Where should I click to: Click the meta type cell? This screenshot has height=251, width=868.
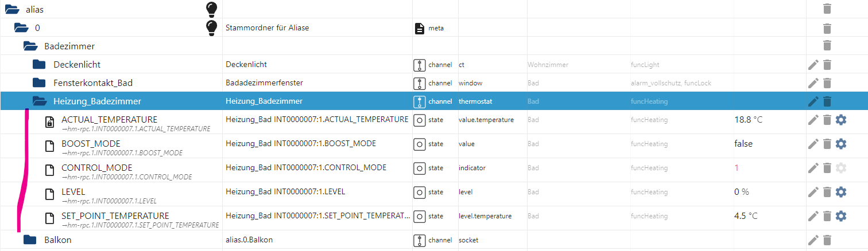(436, 28)
